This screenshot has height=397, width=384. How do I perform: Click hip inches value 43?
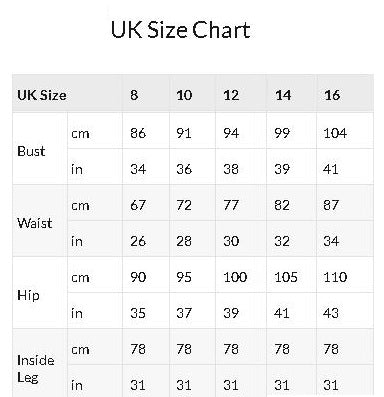click(331, 313)
